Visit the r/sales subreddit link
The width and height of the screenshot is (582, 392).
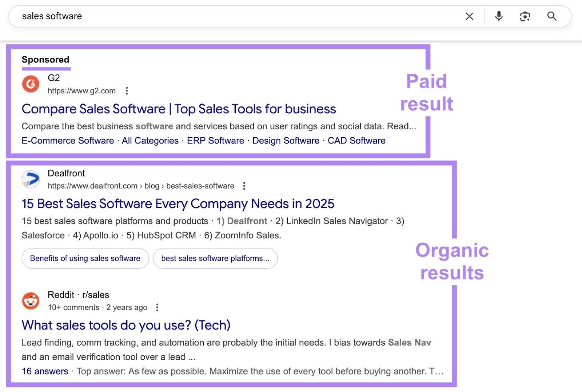[96, 295]
